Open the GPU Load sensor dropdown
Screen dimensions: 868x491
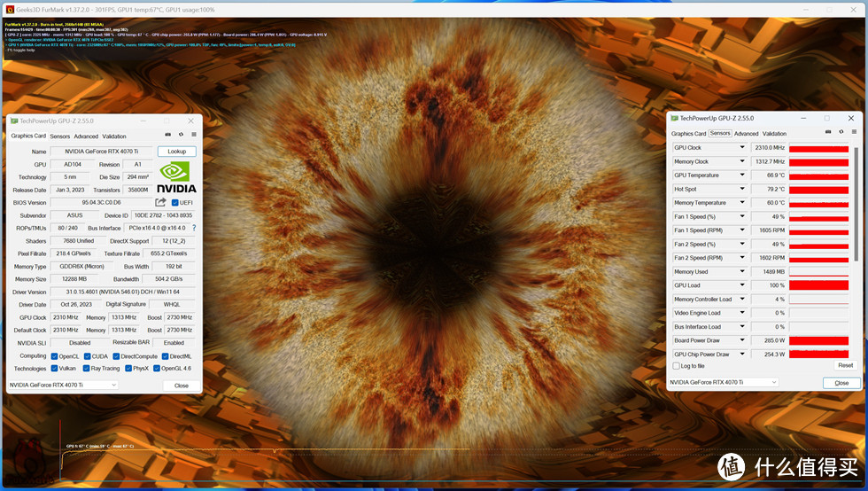tap(742, 284)
